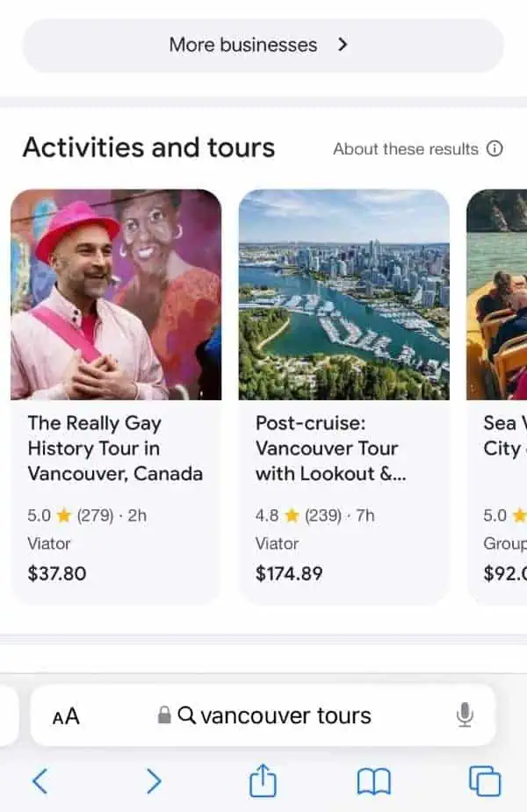The height and width of the screenshot is (812, 527).
Task: Tap the partially visible boat tour photo
Action: tap(497, 294)
